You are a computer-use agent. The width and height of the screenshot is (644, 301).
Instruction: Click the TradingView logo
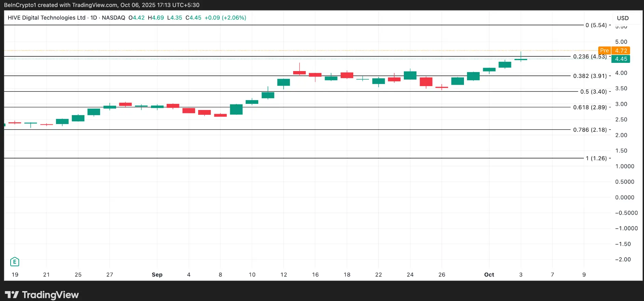point(42,295)
